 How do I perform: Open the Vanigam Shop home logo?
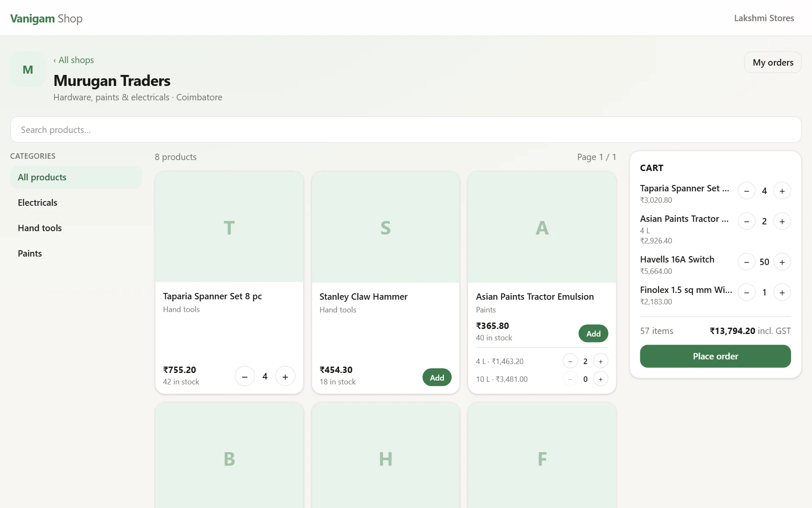click(x=47, y=18)
